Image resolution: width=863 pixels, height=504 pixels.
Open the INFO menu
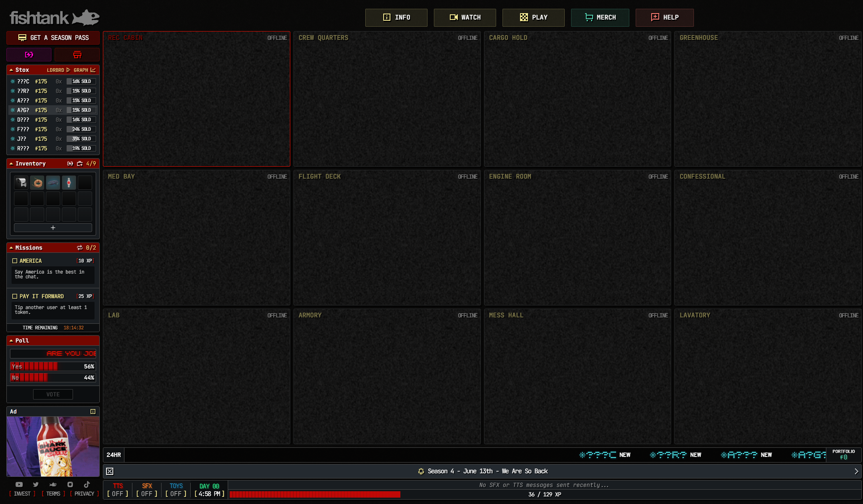pyautogui.click(x=396, y=18)
